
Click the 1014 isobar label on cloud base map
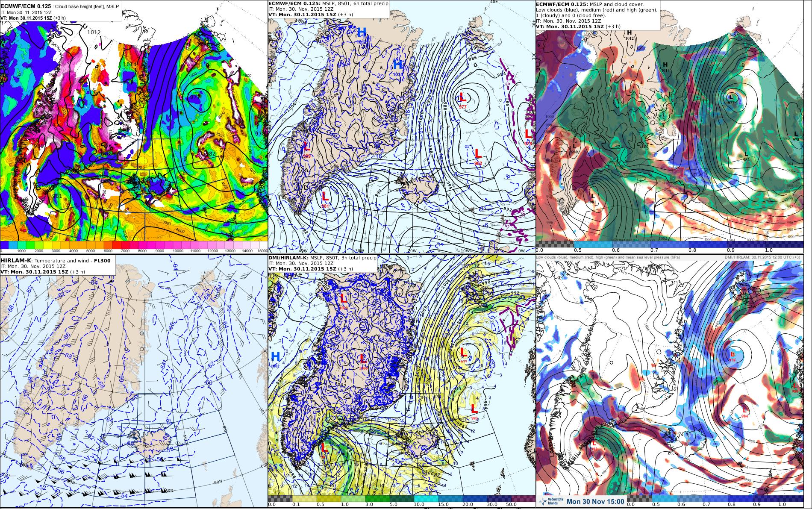click(130, 64)
